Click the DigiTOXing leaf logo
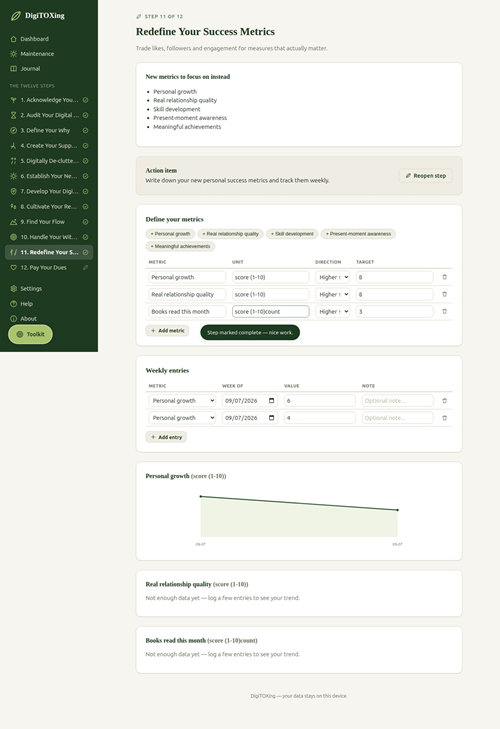Image resolution: width=500 pixels, height=729 pixels. point(15,16)
